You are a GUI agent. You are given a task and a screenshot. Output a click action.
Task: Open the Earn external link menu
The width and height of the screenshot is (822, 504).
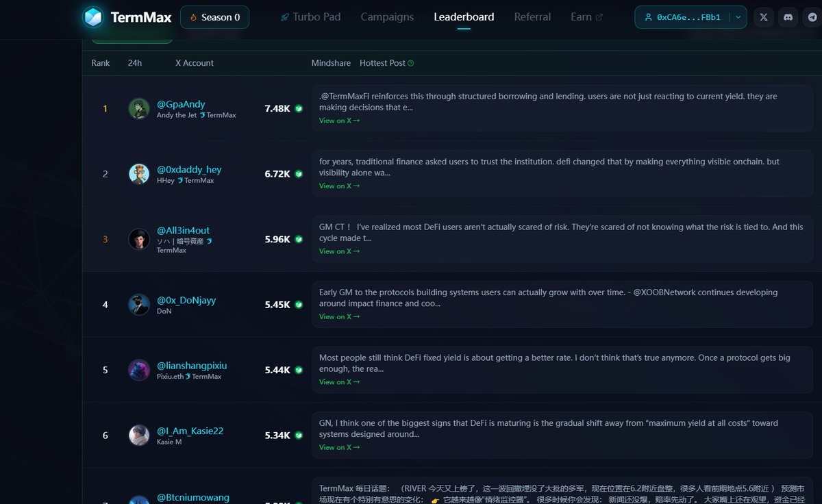pos(586,17)
